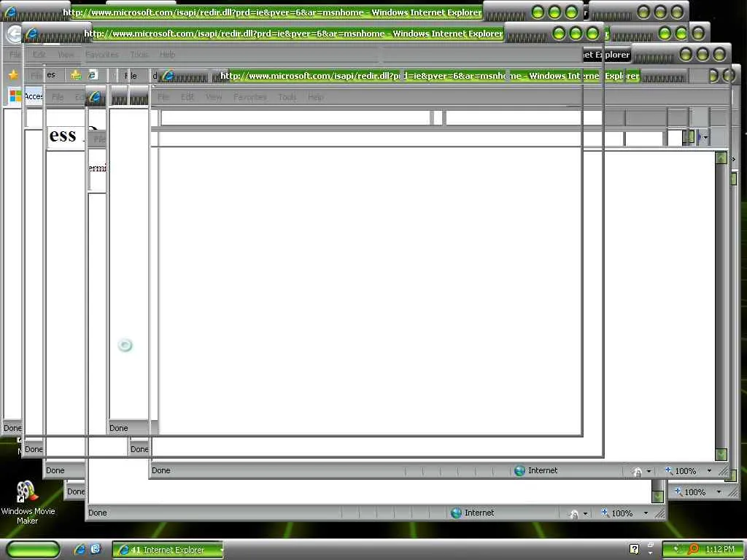Viewport: 747px width, 560px height.
Task: Expand the zoom dropdown arrow in the front window's status bar
Action: click(709, 471)
